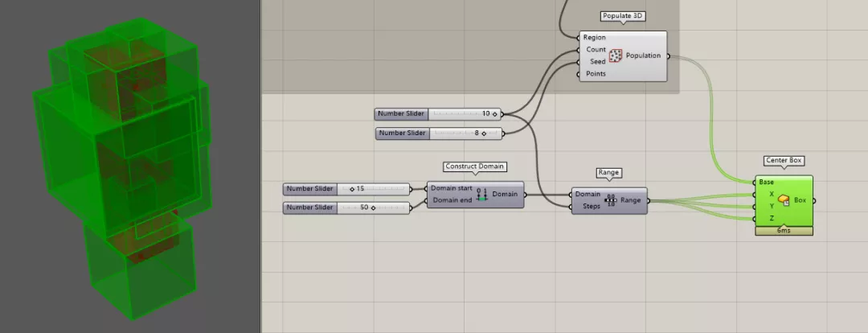
Task: Select the Domain start input
Action: point(451,188)
